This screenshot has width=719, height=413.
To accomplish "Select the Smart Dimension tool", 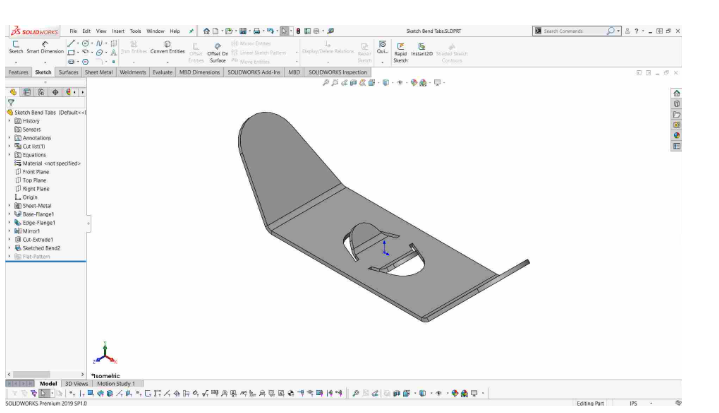I will pos(45,47).
